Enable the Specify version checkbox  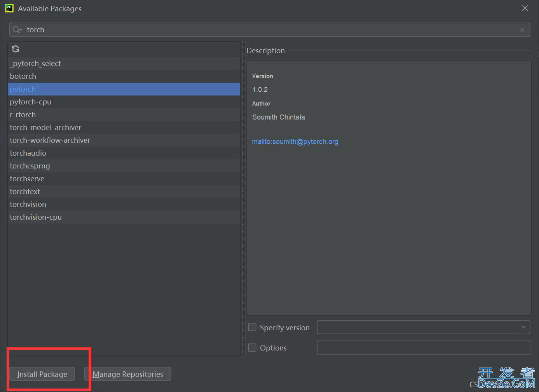[252, 327]
